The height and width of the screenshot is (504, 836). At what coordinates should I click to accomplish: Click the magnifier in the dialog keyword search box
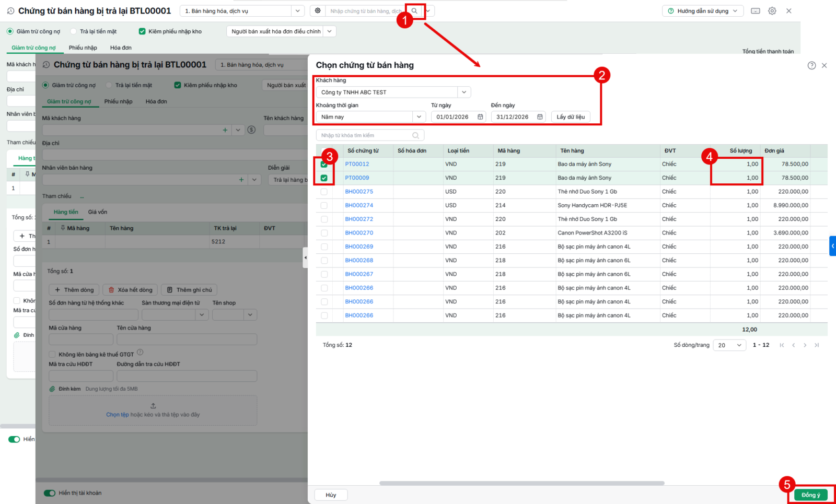pyautogui.click(x=416, y=135)
